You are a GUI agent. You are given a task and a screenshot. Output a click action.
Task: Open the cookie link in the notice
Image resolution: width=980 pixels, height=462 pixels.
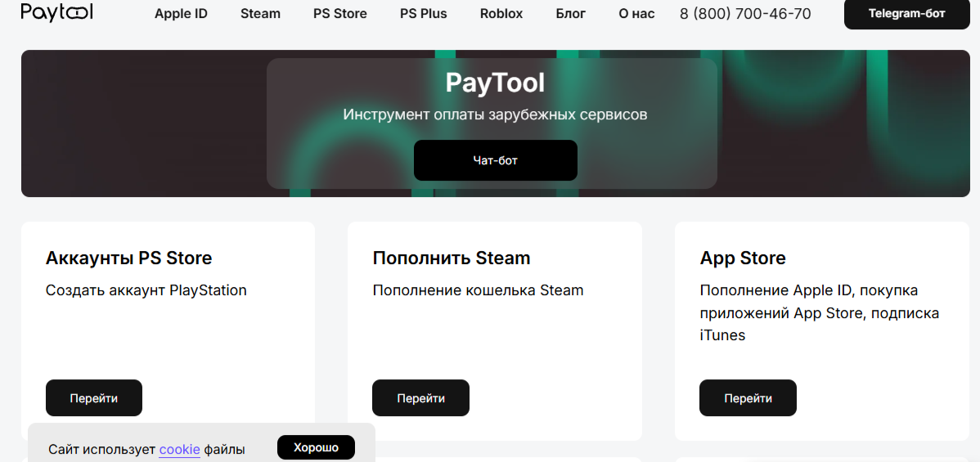pos(179,449)
